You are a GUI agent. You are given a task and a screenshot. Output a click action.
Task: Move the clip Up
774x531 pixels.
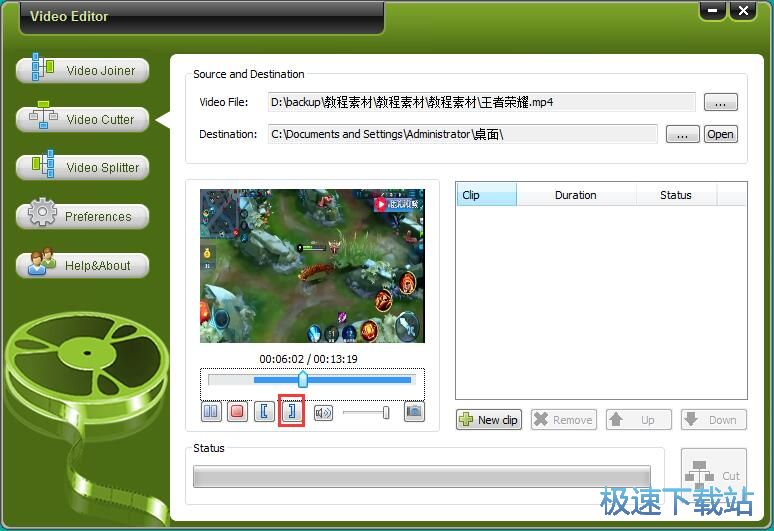639,419
